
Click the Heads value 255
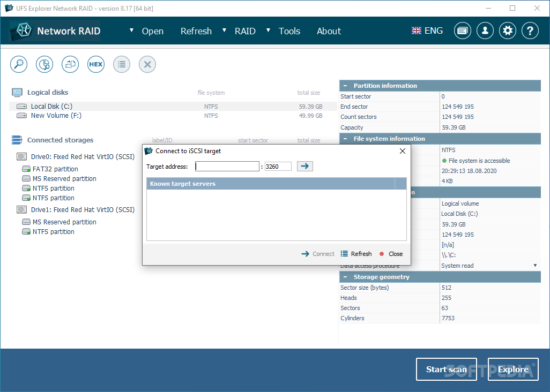446,298
